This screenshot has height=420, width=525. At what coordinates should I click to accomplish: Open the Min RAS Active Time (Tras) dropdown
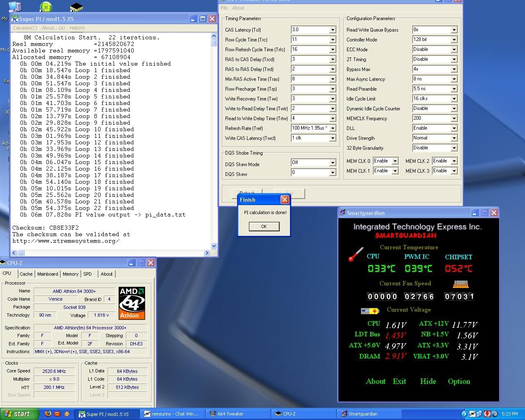333,79
